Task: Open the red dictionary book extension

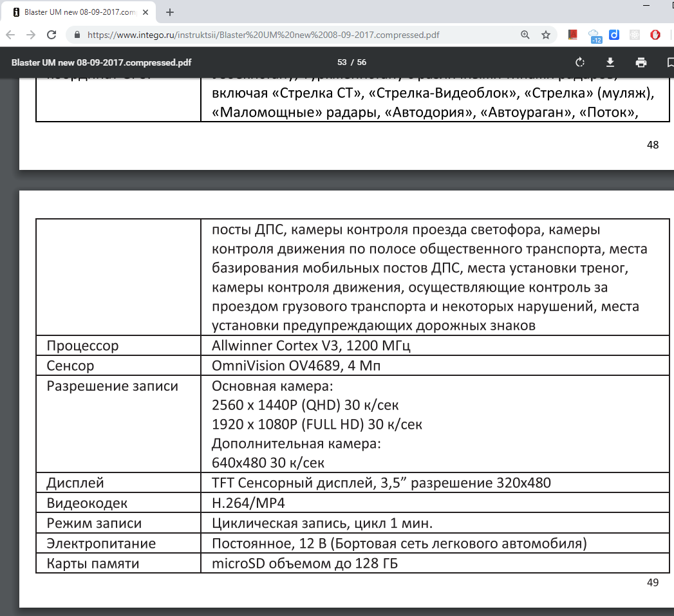Action: click(x=573, y=35)
